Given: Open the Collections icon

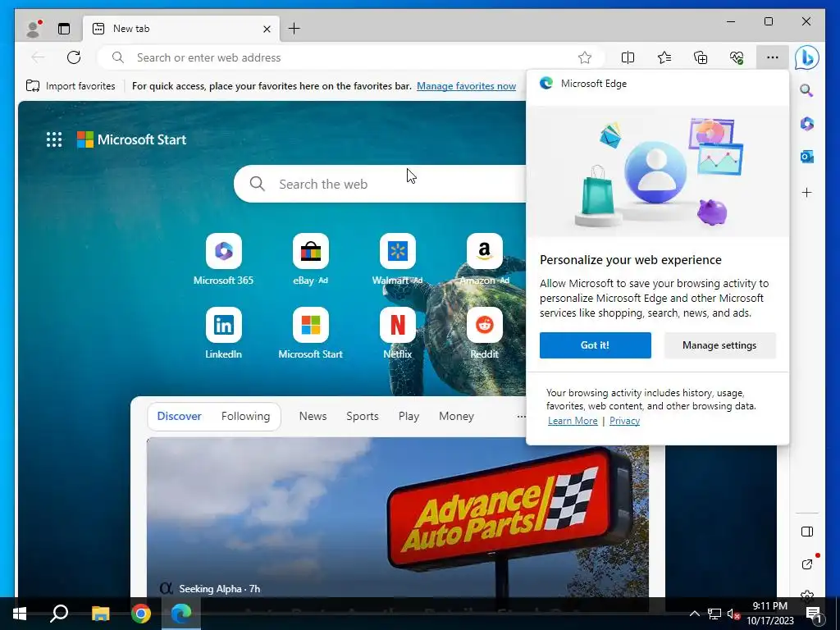Looking at the screenshot, I should (x=701, y=57).
